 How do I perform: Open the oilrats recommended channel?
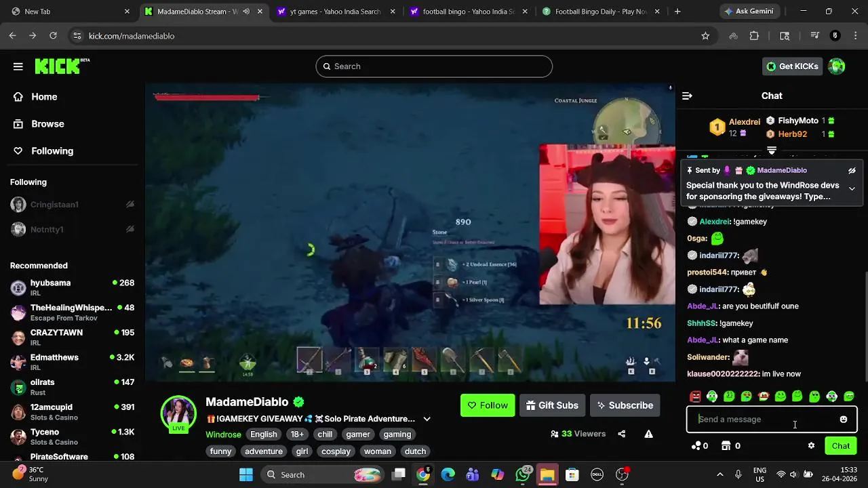(73, 386)
